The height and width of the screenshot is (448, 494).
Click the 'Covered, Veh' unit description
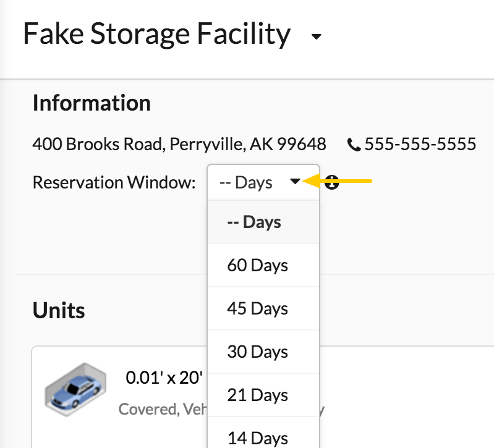coord(163,409)
